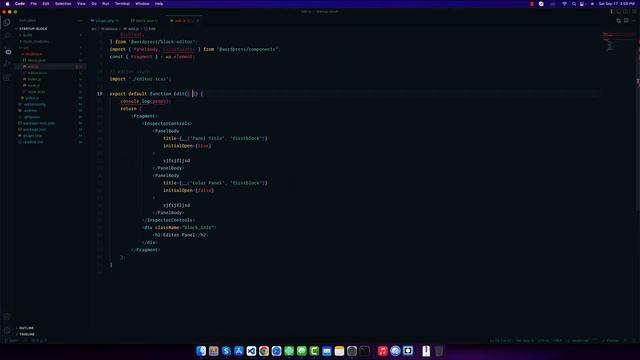Open the Terminal menu
640x360 pixels.
click(x=122, y=4)
